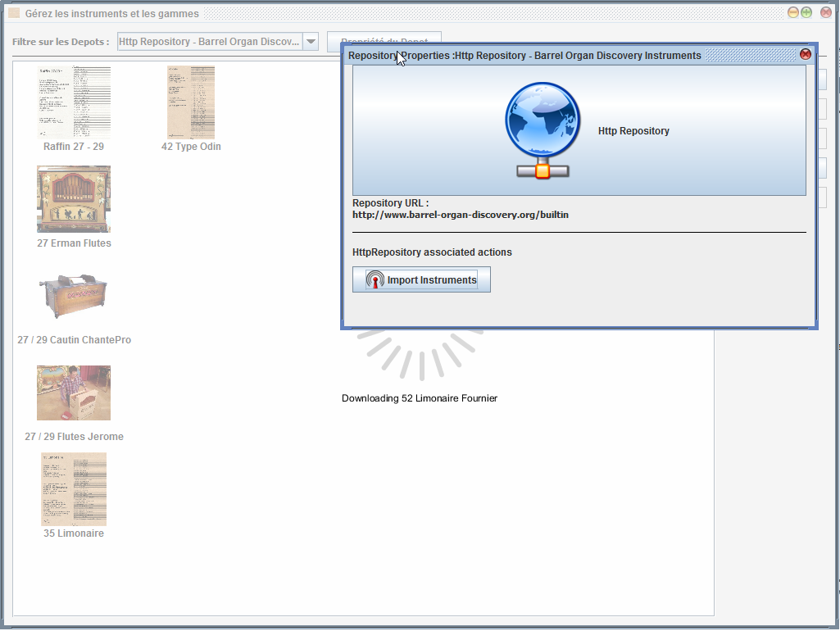Image resolution: width=840 pixels, height=631 pixels.
Task: Click the Repository Properties dialog title bar
Action: click(x=574, y=55)
